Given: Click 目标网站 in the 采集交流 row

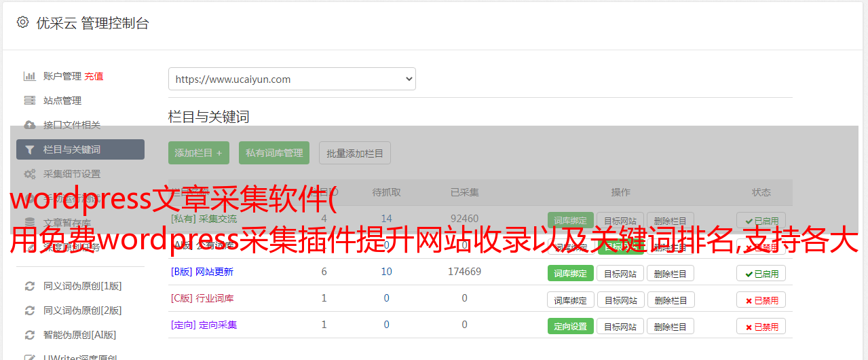Looking at the screenshot, I should click(x=620, y=220).
